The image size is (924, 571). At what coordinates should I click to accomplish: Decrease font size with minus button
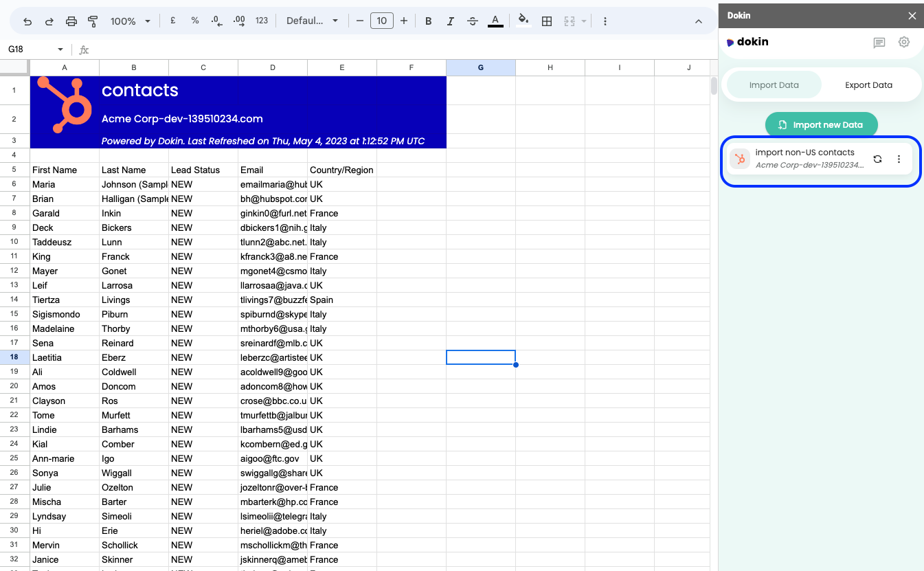coord(360,21)
